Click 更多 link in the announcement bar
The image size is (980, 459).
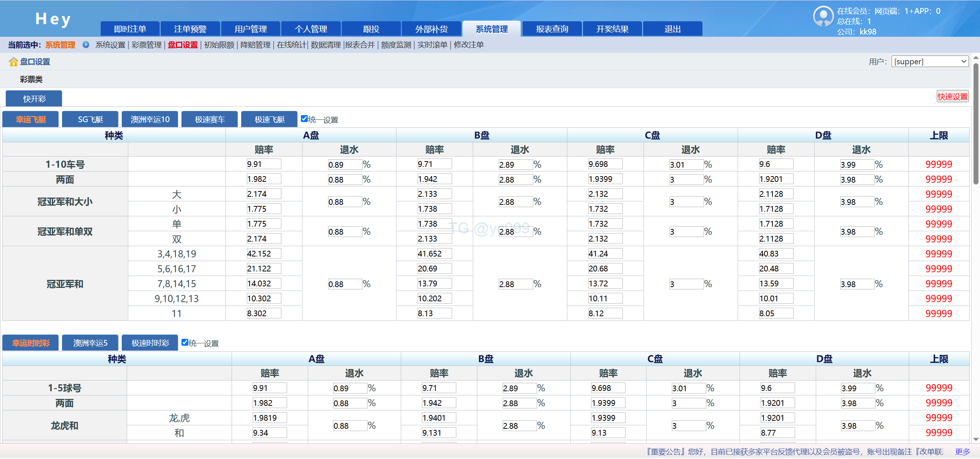[962, 452]
